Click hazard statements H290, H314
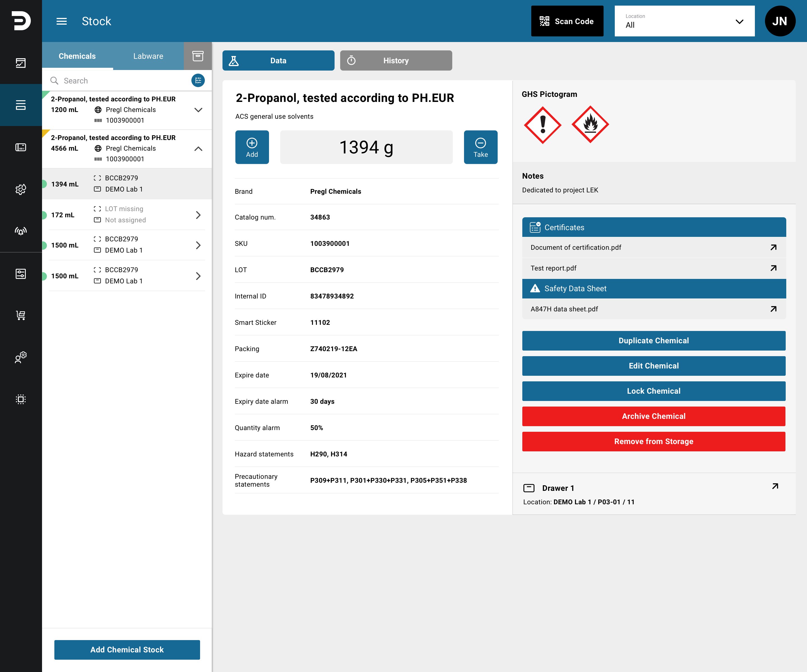 point(329,454)
